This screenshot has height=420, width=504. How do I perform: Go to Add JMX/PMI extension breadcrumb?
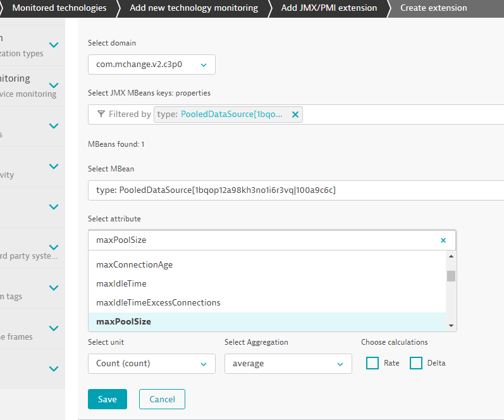(x=329, y=8)
